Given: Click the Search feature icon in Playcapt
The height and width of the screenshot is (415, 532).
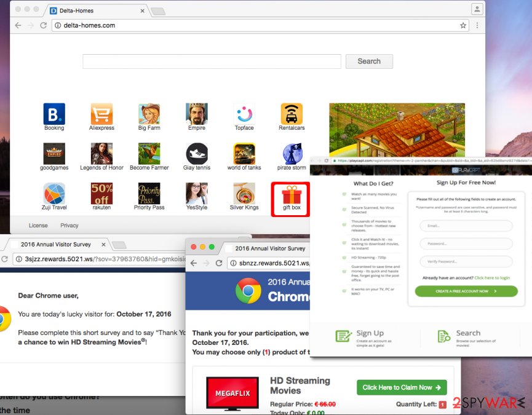Looking at the screenshot, I should coord(444,336).
